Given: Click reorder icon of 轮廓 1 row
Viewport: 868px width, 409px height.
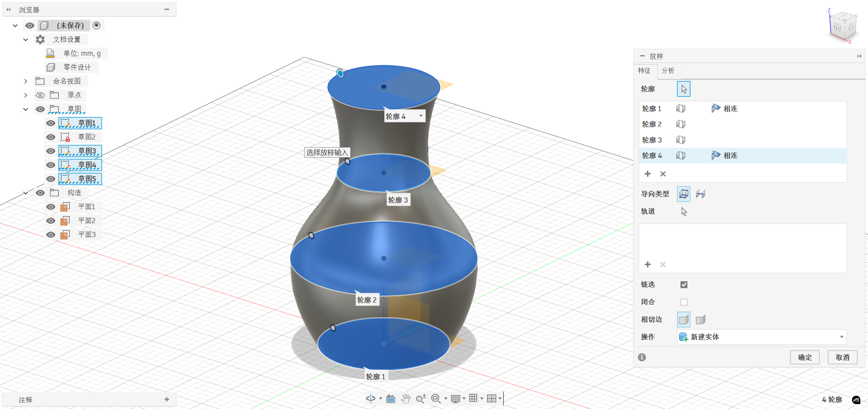Looking at the screenshot, I should (681, 109).
